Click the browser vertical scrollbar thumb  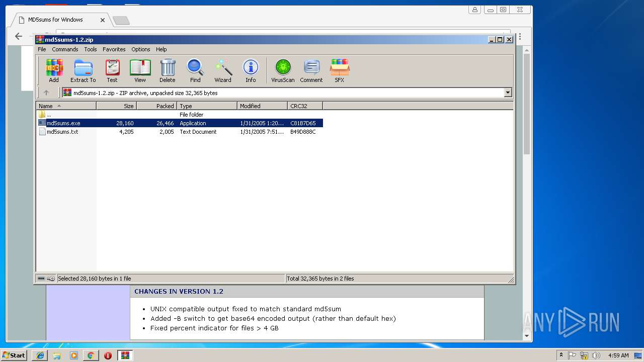click(x=527, y=103)
